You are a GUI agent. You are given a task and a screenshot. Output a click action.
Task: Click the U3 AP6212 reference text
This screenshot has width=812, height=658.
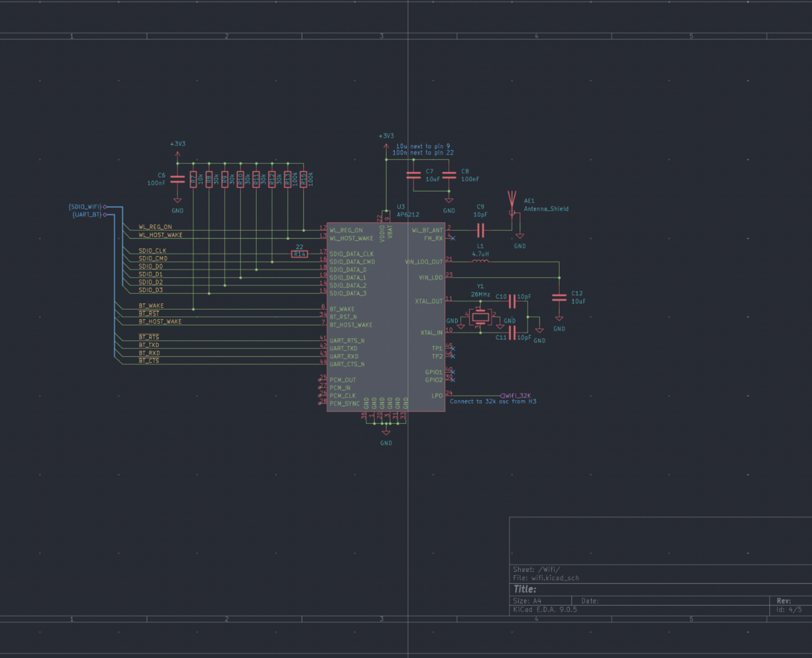tap(401, 207)
